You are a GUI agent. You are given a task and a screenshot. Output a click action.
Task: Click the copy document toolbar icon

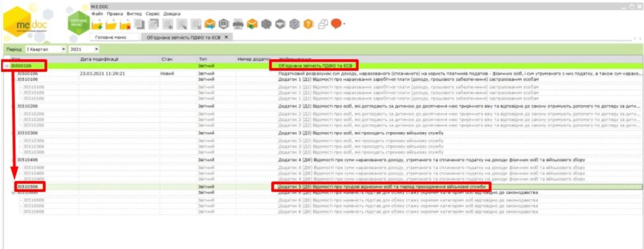point(140,25)
